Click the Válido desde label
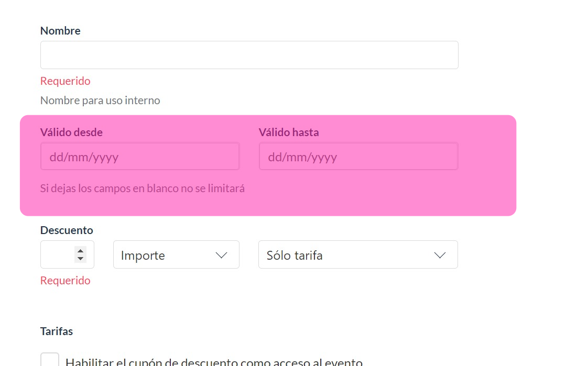Viewport: 588px width, 366px height. 71,132
